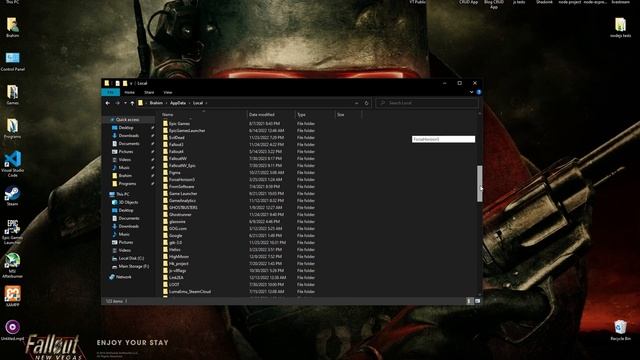Screen dimensions: 640x360
Task: Select Network in navigation pane
Action: point(120,277)
